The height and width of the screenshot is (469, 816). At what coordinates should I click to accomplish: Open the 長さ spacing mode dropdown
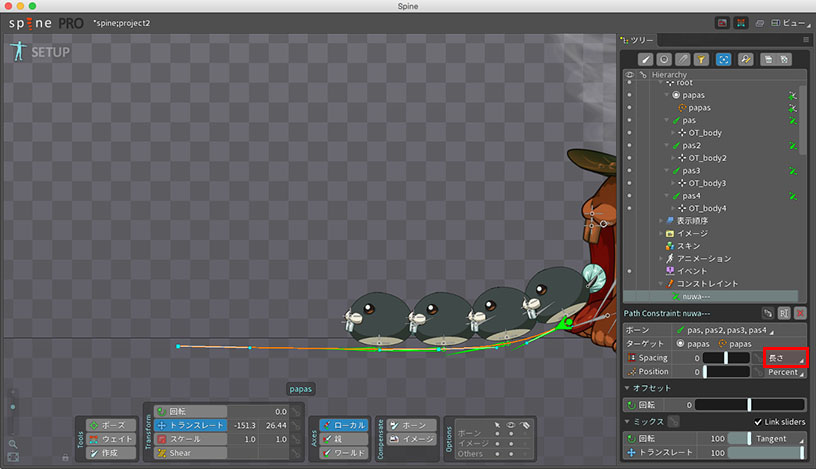(x=786, y=358)
